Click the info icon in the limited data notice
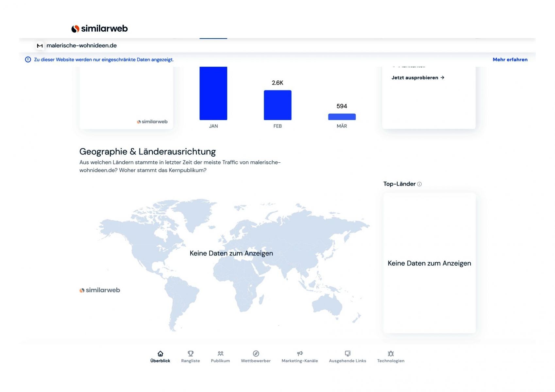This screenshot has width=555, height=392. pyautogui.click(x=28, y=59)
